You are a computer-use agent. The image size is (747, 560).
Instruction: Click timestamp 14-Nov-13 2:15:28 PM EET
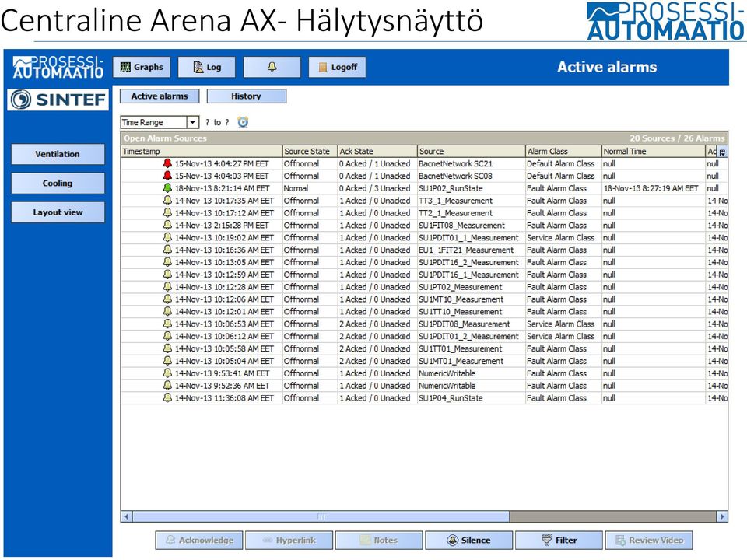click(222, 226)
